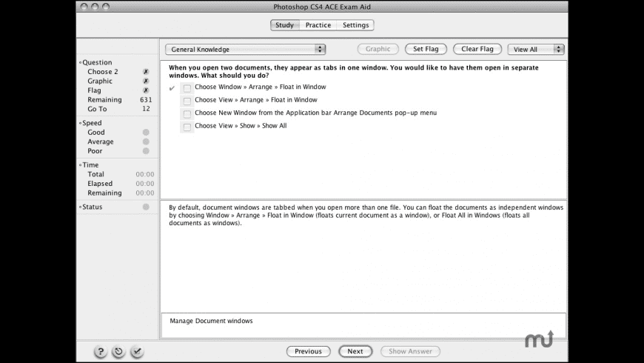The image size is (644, 363).
Task: Click the Status indicator dot
Action: [x=146, y=207]
